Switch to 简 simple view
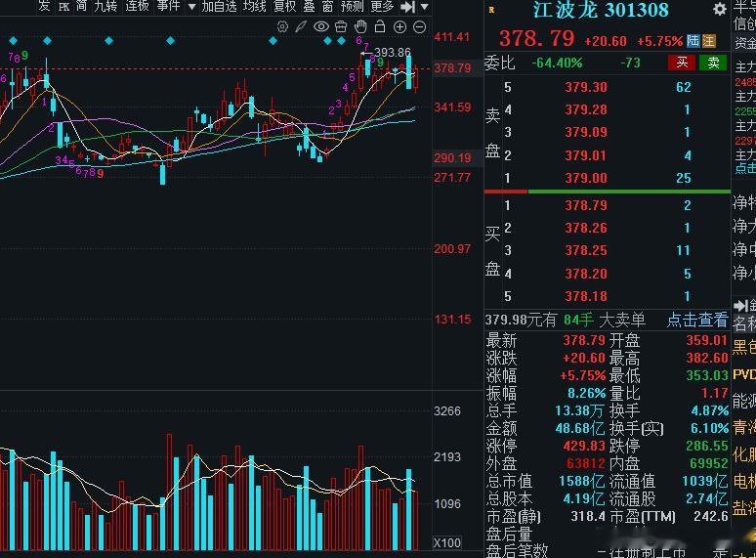This screenshot has width=756, height=558. 81,6
